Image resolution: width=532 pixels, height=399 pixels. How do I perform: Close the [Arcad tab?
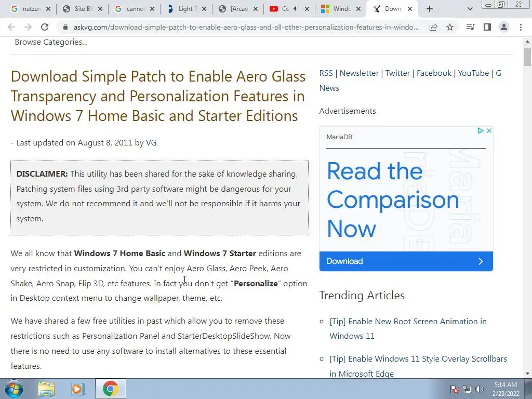point(256,9)
